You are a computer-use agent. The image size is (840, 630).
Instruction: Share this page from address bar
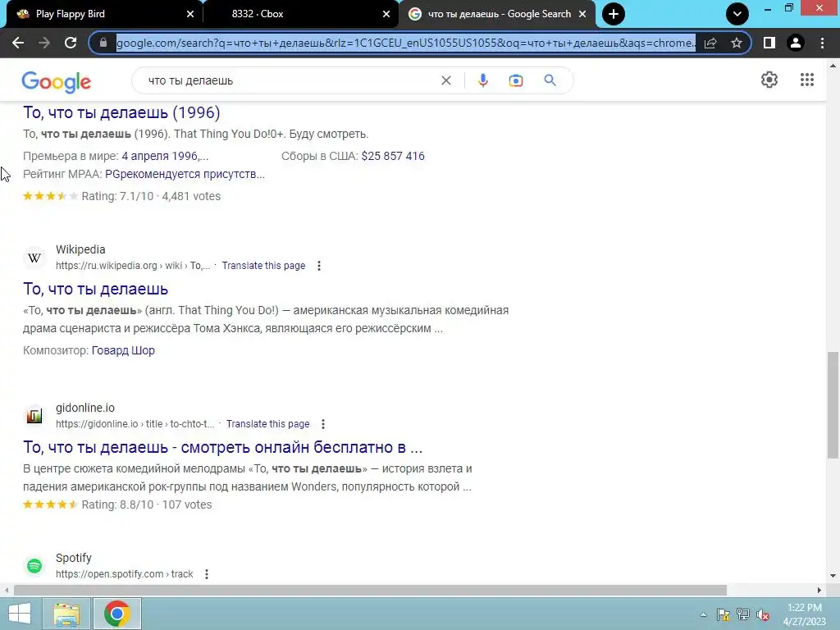710,43
